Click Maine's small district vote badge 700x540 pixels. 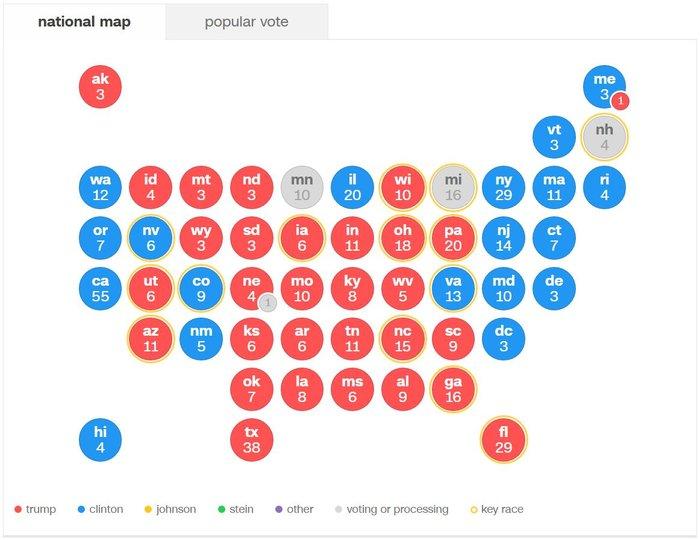coord(621,100)
